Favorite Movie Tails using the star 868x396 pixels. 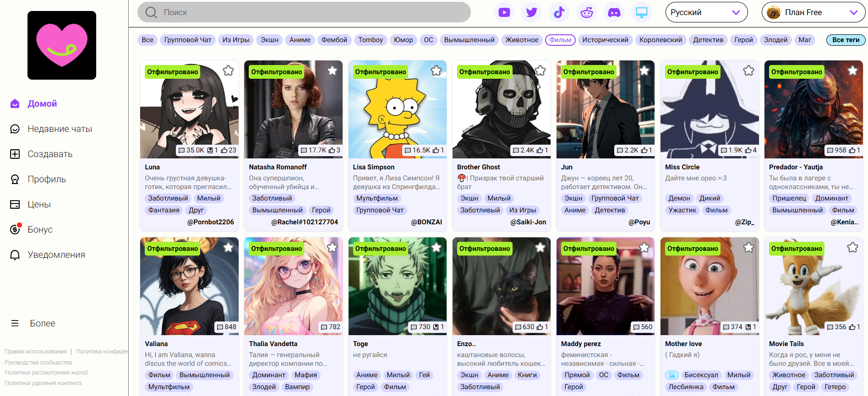point(852,247)
